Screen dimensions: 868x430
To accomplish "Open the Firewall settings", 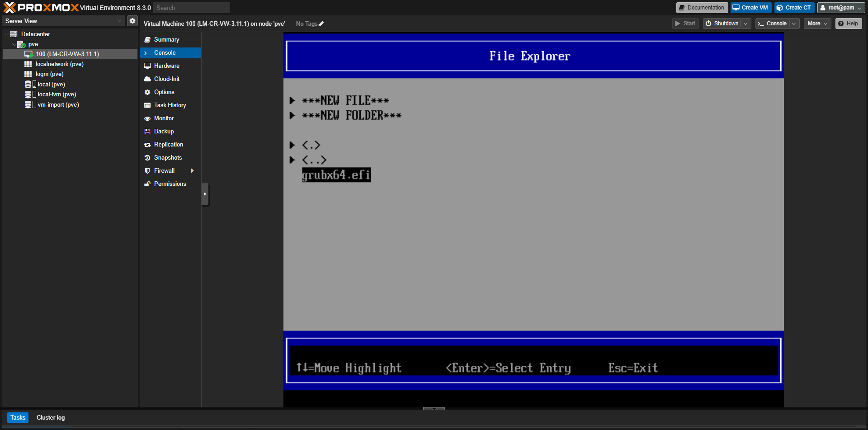I will click(164, 170).
